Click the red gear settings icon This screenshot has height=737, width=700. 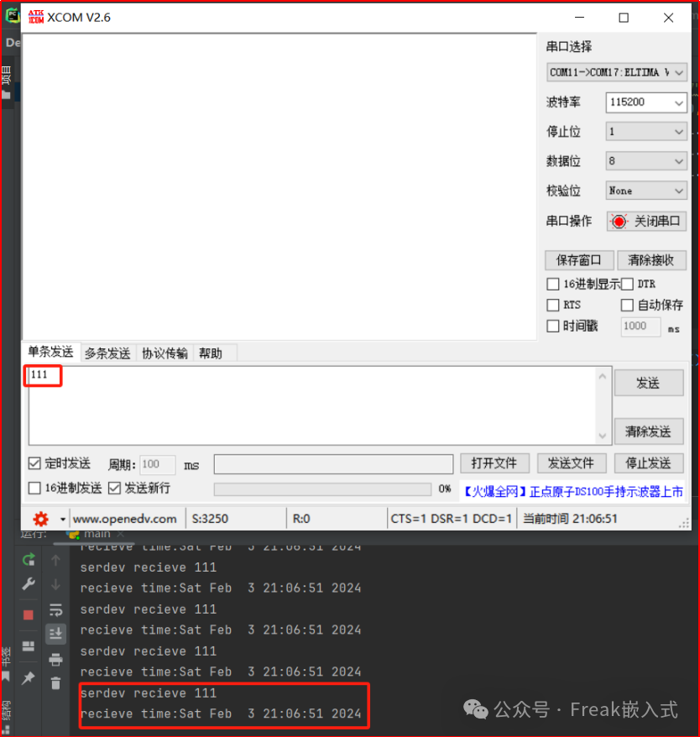[40, 519]
